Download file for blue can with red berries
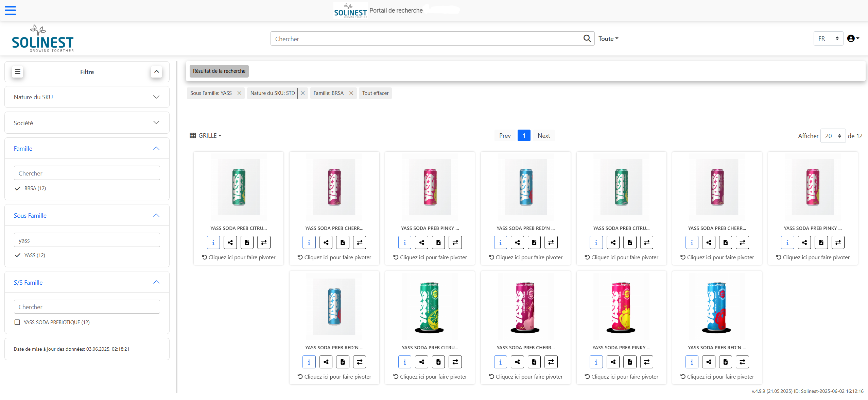The width and height of the screenshot is (868, 400). [726, 362]
